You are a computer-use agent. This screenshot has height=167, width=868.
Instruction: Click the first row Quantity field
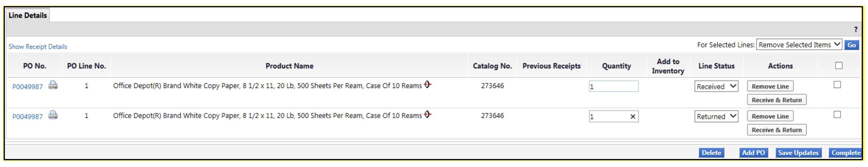(613, 87)
